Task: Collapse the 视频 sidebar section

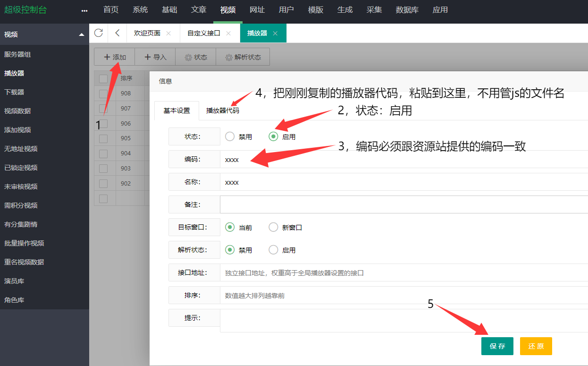Action: click(x=82, y=34)
